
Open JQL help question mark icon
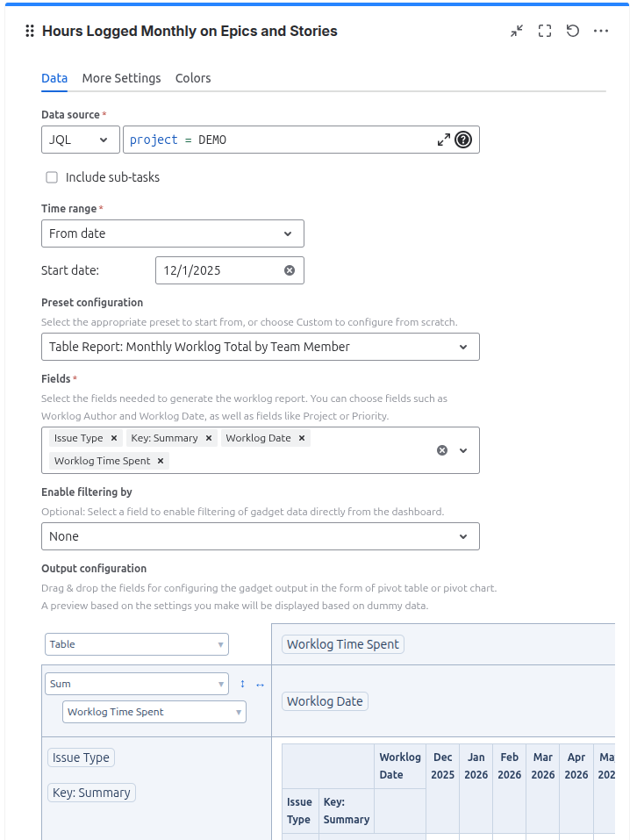463,140
